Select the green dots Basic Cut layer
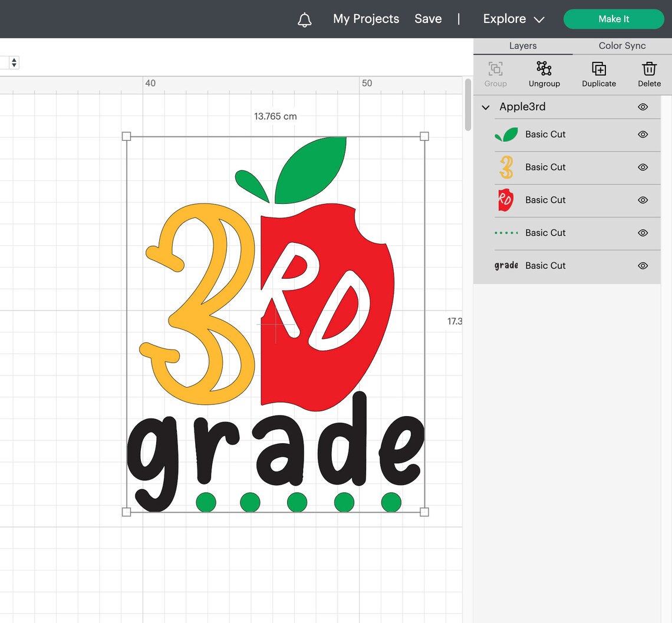672x623 pixels. click(545, 233)
